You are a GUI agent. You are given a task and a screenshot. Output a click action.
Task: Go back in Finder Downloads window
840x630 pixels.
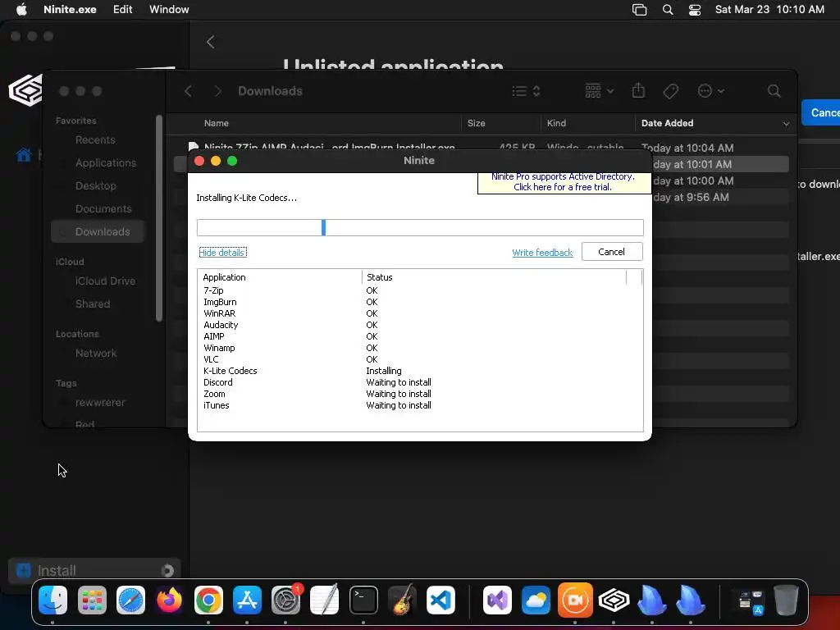(x=188, y=91)
